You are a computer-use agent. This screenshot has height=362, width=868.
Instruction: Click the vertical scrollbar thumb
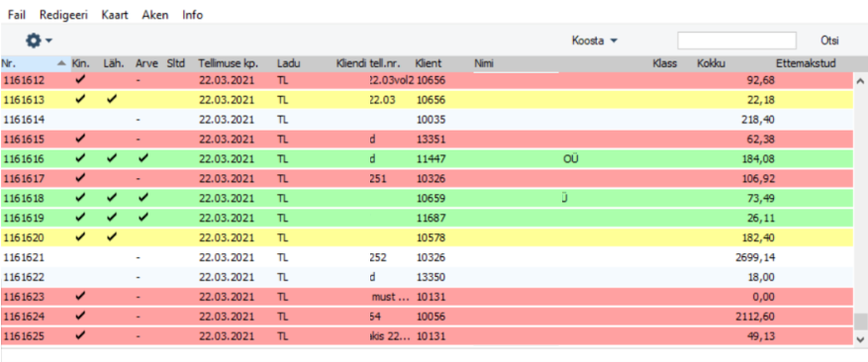pos(860,320)
